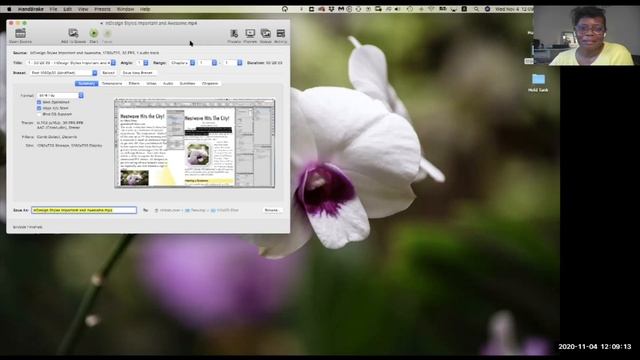Image resolution: width=640 pixels, height=360 pixels.
Task: Toggle the Web Optimized checkbox
Action: coord(39,102)
